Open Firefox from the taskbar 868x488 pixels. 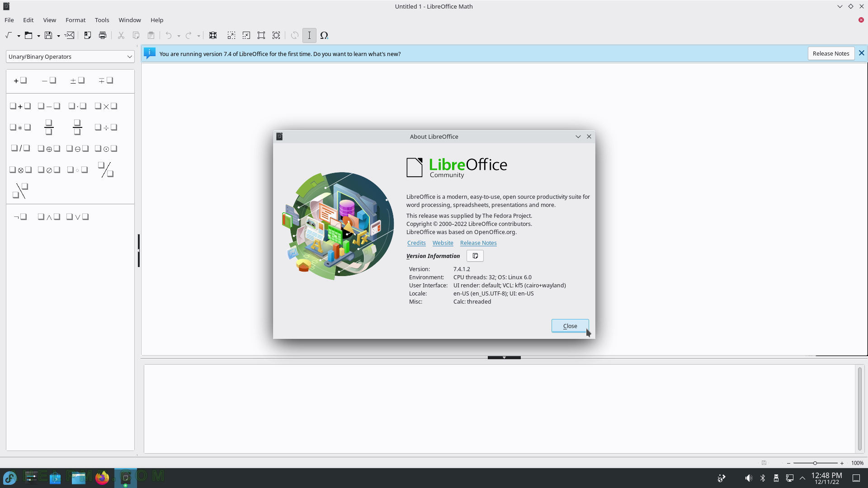(102, 478)
